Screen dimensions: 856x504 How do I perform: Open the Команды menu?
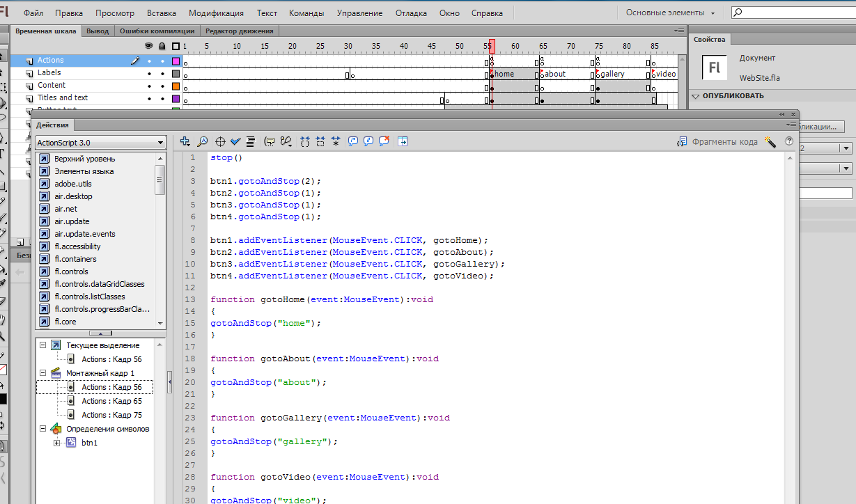[306, 13]
